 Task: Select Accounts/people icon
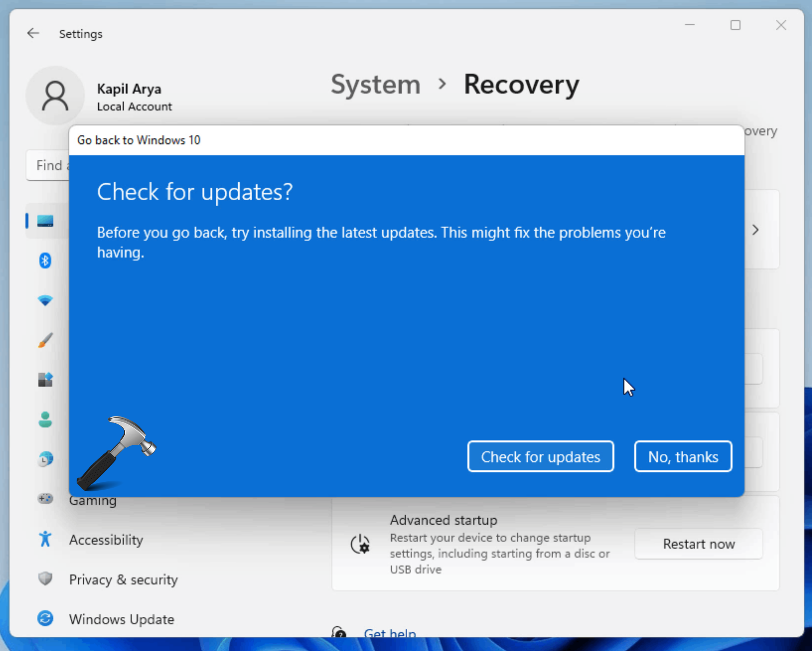pyautogui.click(x=45, y=419)
